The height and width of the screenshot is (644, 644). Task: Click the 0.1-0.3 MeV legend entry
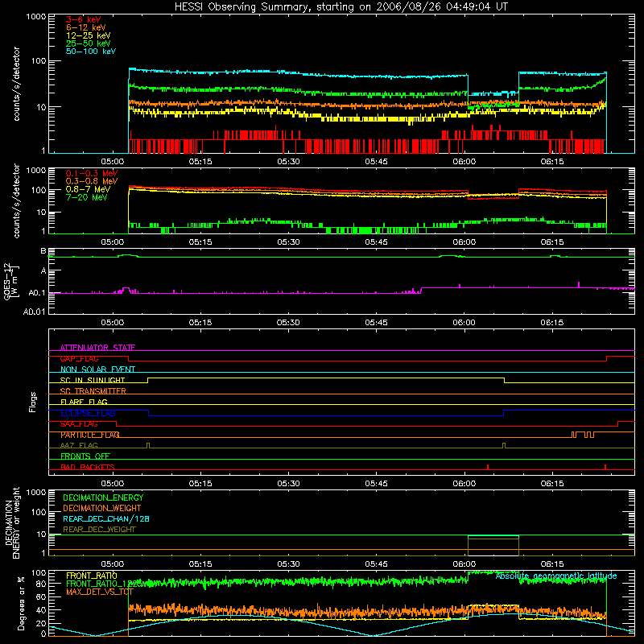pyautogui.click(x=92, y=173)
